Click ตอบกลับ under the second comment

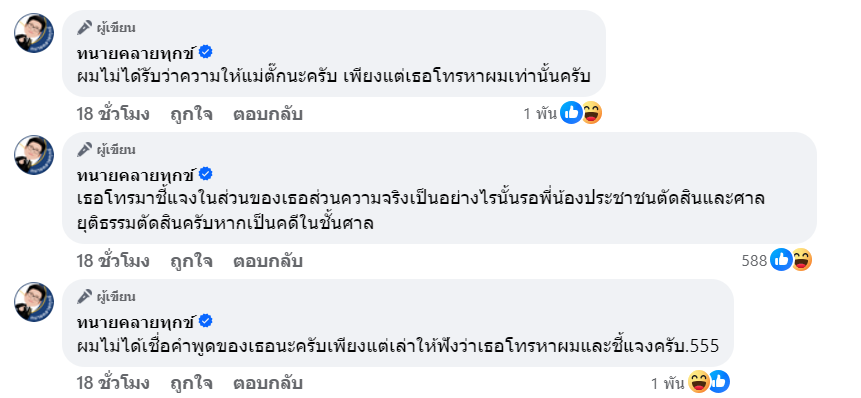(267, 261)
